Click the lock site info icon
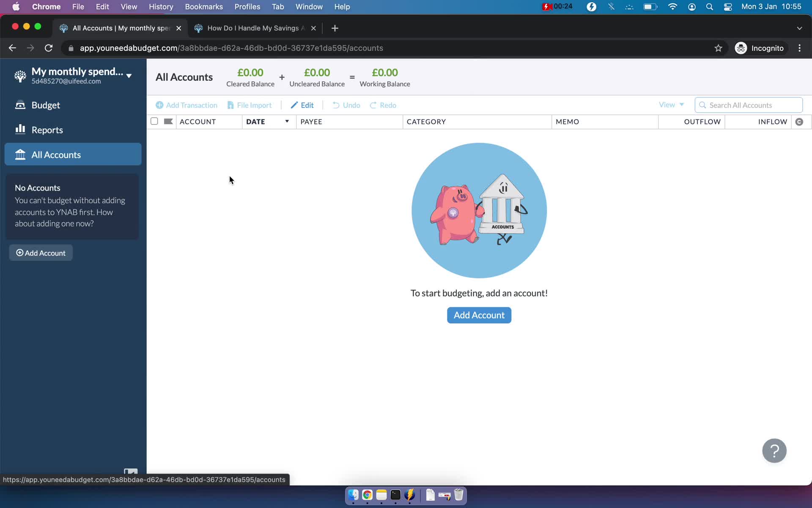 (x=71, y=48)
